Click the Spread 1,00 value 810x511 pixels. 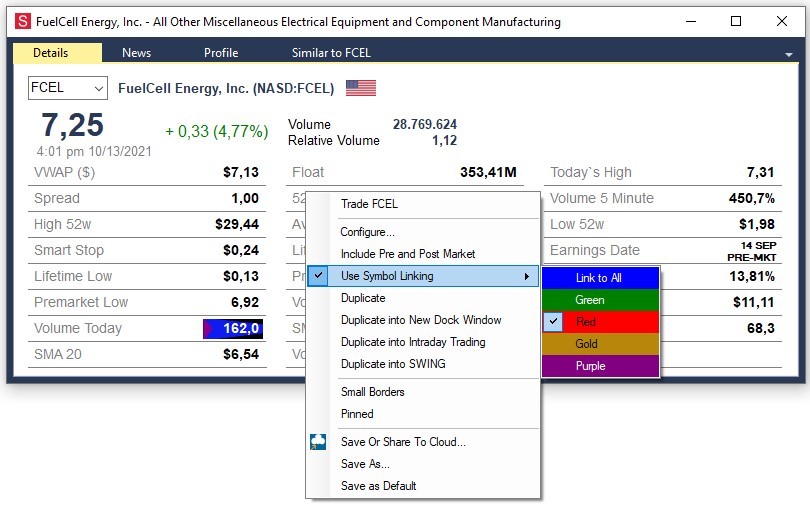coord(245,198)
